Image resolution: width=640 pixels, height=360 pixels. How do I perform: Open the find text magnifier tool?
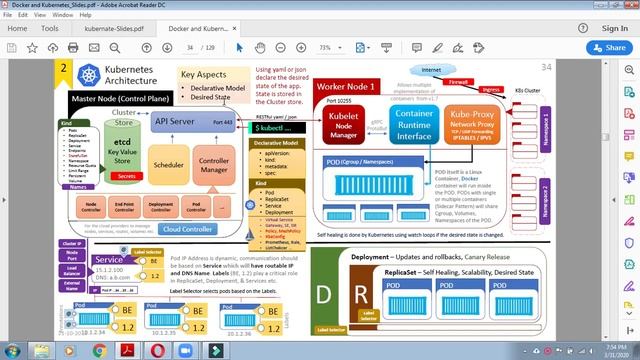coord(115,48)
